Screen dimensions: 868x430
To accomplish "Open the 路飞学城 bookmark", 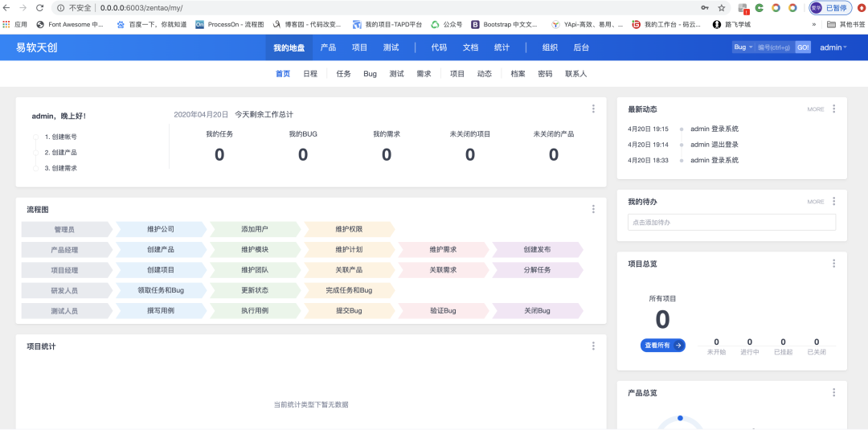I will point(732,24).
